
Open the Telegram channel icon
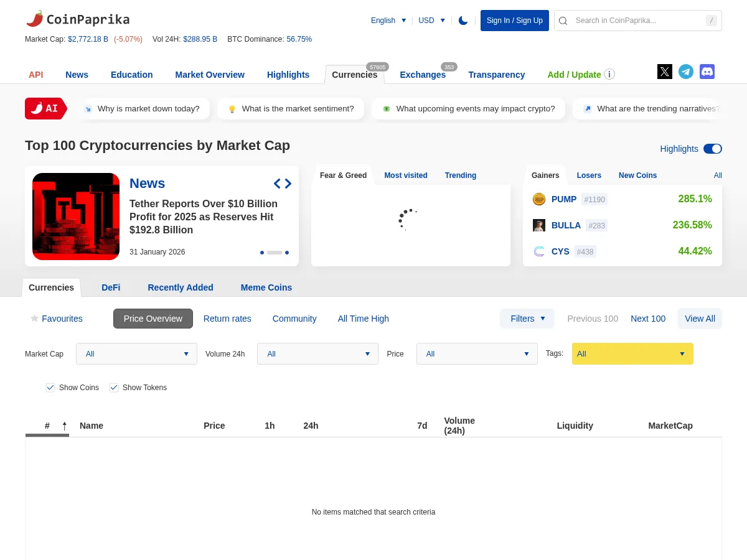tap(686, 72)
